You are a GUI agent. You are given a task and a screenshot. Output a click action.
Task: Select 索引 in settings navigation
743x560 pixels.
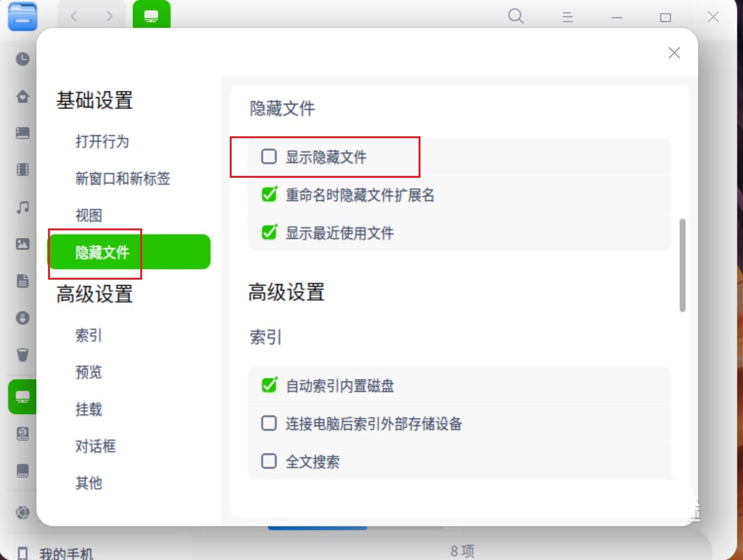pos(89,335)
